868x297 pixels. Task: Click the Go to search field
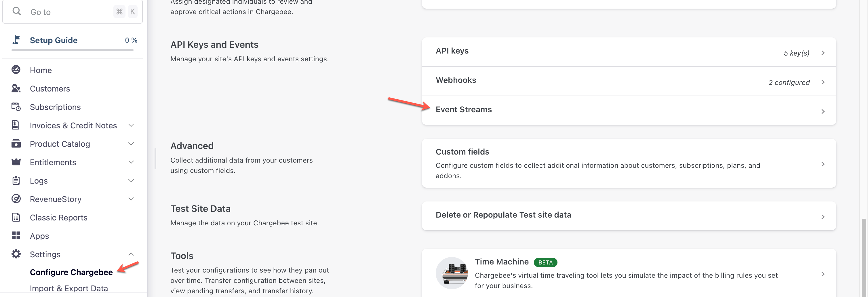[73, 12]
